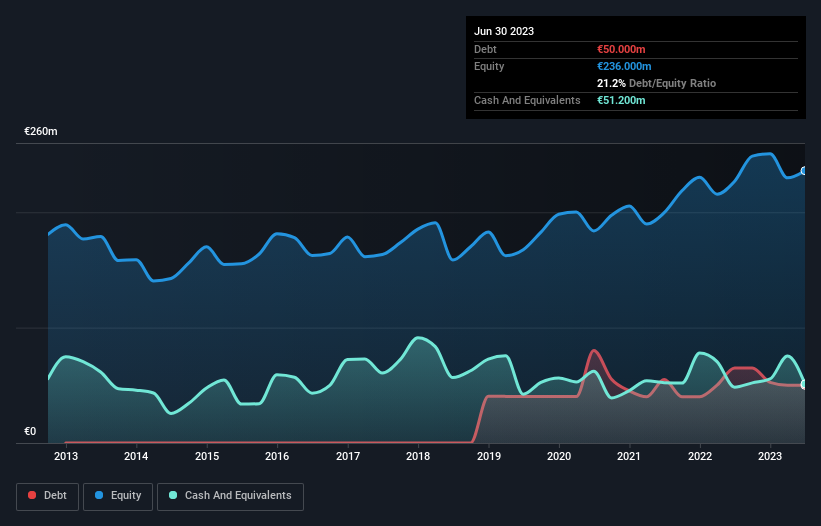Toggle Cash And Equivalents legend entry
This screenshot has height=526, width=821.
coord(230,496)
